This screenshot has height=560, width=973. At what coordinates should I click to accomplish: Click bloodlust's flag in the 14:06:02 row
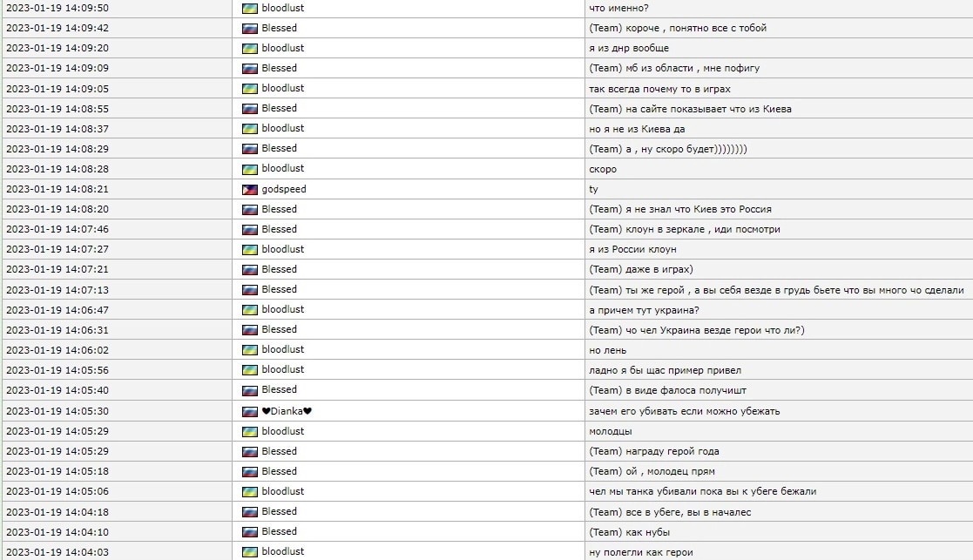click(249, 349)
